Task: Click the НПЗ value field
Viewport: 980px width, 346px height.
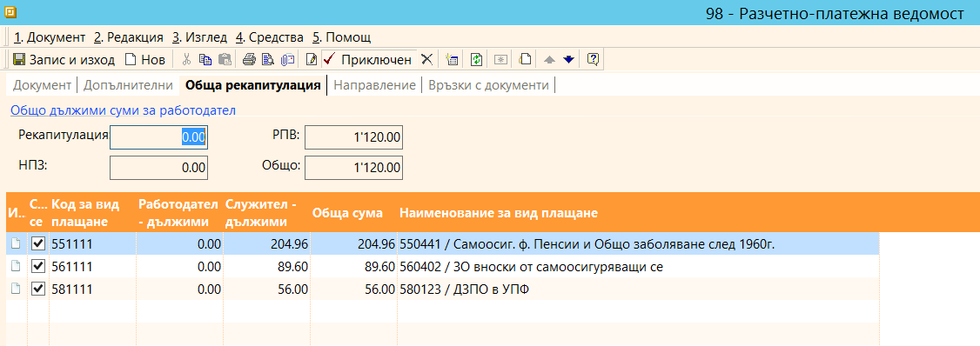Action: click(x=158, y=168)
